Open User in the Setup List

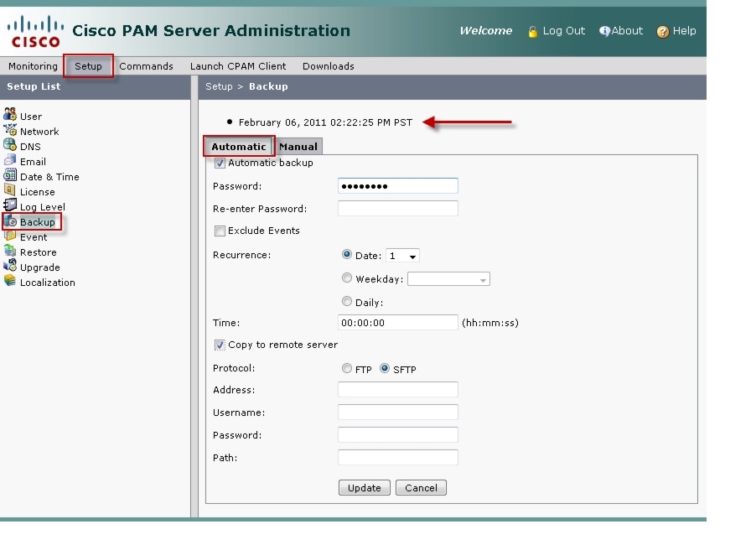31,117
